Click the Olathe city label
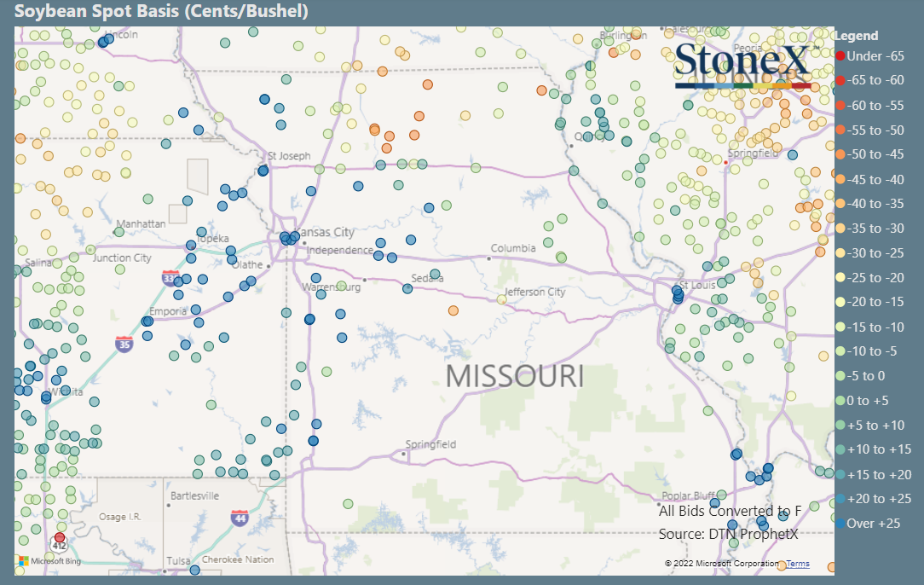This screenshot has height=585, width=924. click(x=247, y=264)
